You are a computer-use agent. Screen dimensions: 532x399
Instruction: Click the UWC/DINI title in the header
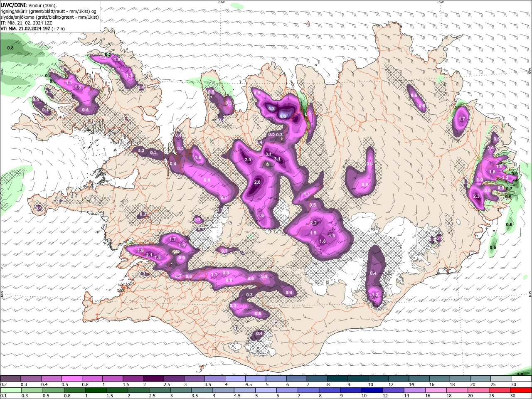12,5
